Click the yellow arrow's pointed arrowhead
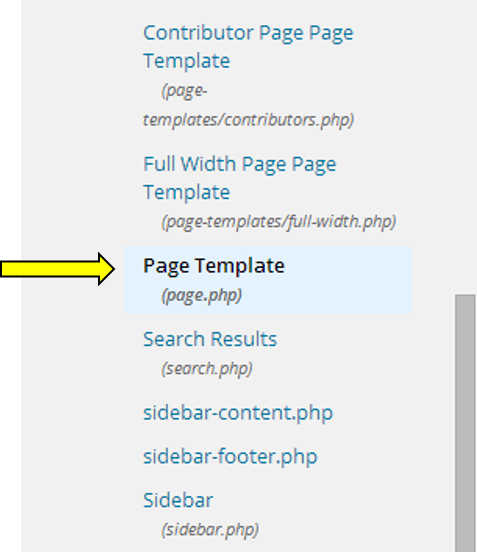This screenshot has height=552, width=477. (106, 269)
